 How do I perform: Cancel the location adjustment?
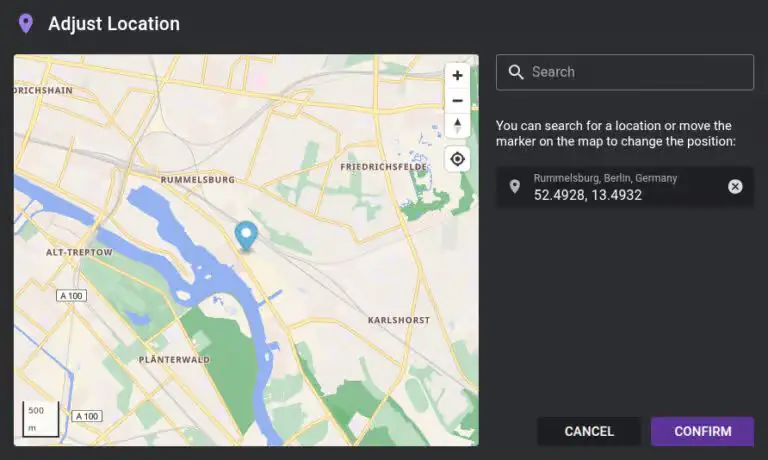coord(589,431)
